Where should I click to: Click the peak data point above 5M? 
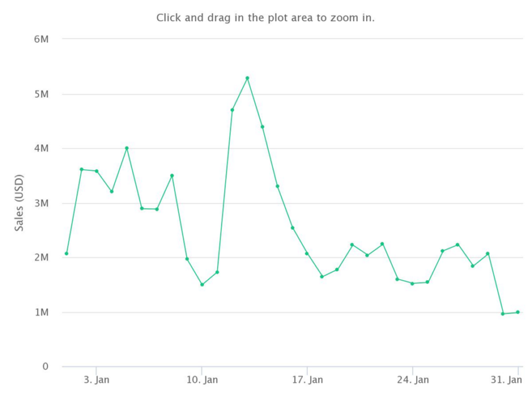point(247,78)
